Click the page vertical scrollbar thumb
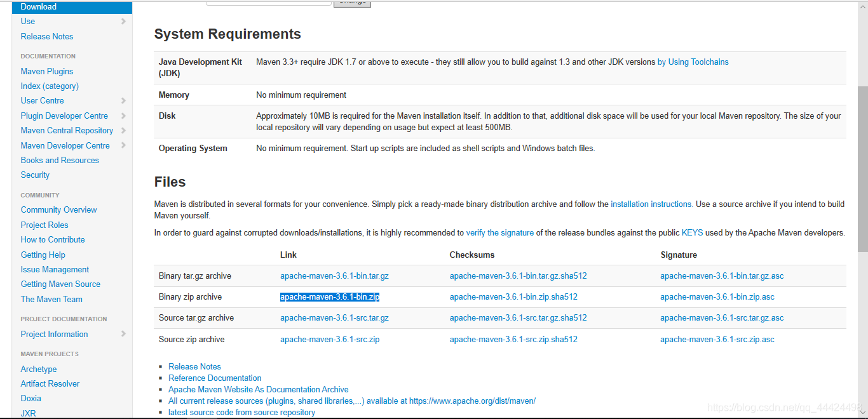Image resolution: width=868 pixels, height=419 pixels. [x=862, y=170]
